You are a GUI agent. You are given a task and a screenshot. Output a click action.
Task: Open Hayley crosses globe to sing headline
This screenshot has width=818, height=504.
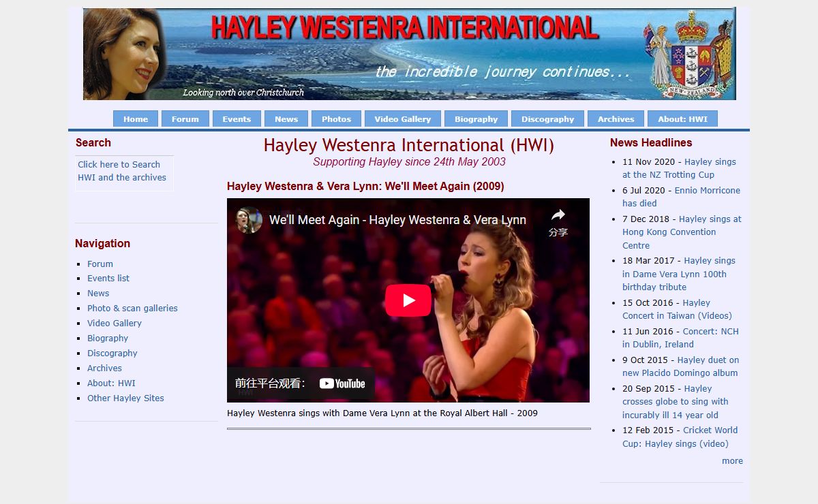(676, 402)
